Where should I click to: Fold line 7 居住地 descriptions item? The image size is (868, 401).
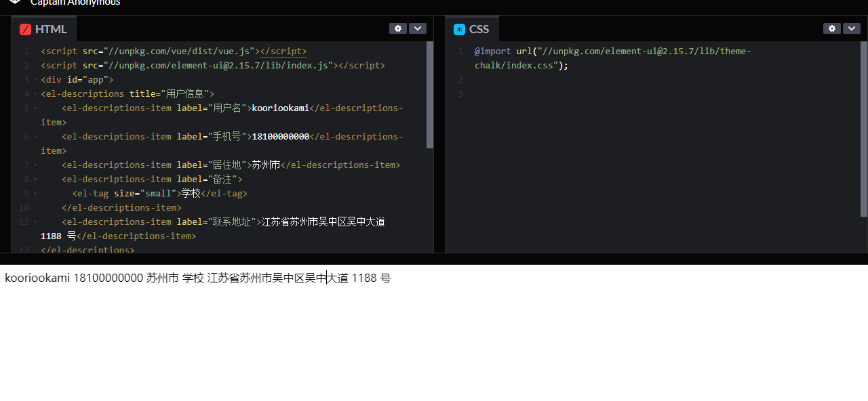pos(35,165)
